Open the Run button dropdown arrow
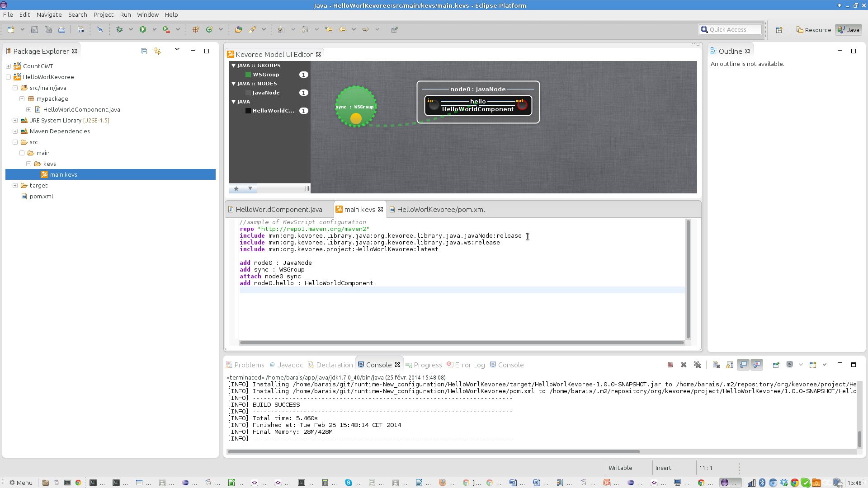 (x=154, y=29)
